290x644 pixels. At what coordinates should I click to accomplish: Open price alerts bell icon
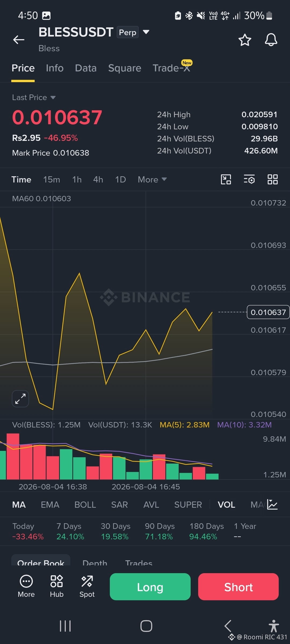click(x=271, y=40)
